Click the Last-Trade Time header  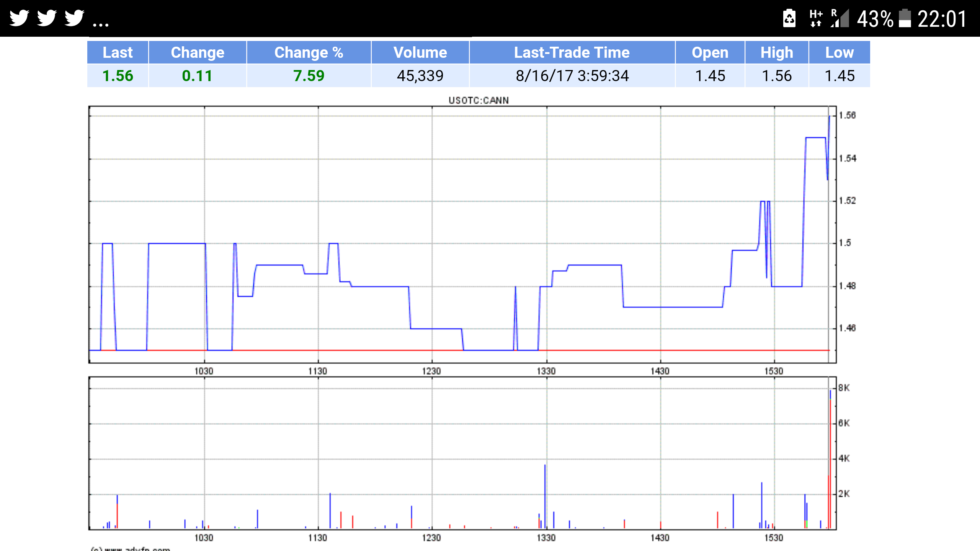click(x=572, y=52)
